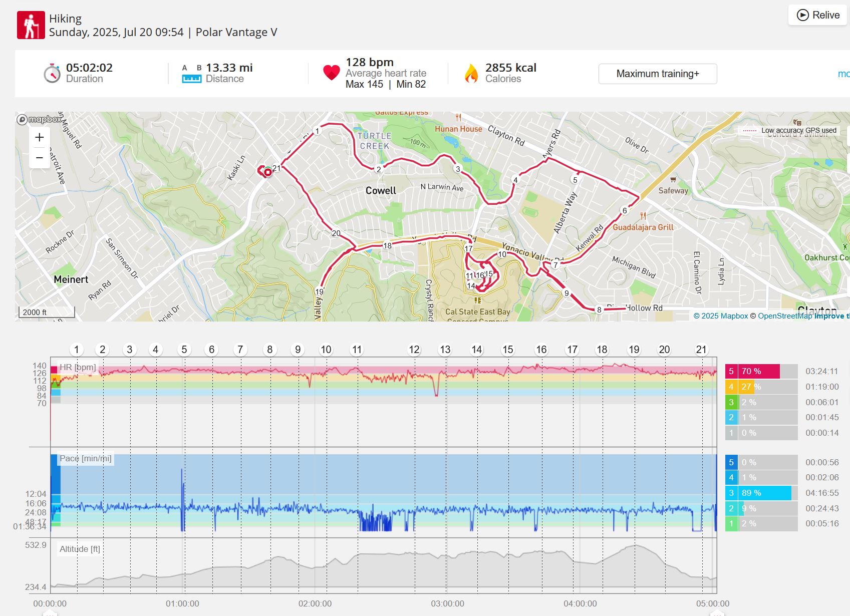Viewport: 850px width, 616px height.
Task: Click the Maximum training+ button
Action: coord(658,74)
